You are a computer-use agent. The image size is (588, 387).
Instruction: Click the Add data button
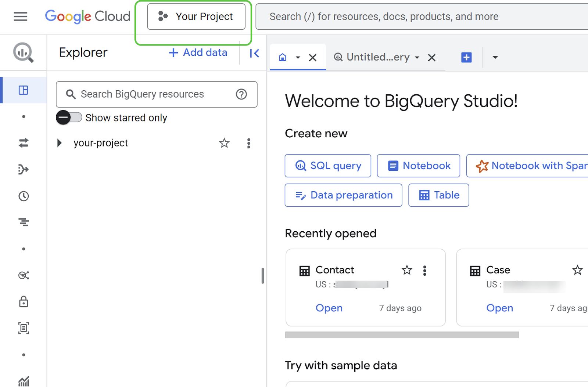[198, 53]
